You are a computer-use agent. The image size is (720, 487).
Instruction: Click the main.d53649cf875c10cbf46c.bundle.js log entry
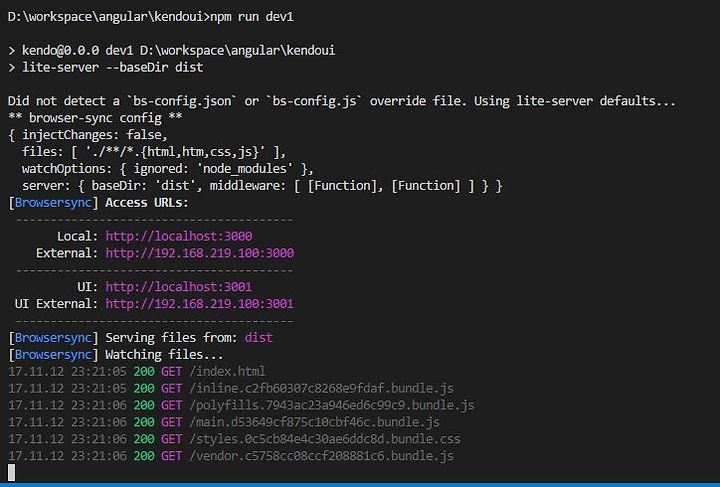(x=224, y=422)
